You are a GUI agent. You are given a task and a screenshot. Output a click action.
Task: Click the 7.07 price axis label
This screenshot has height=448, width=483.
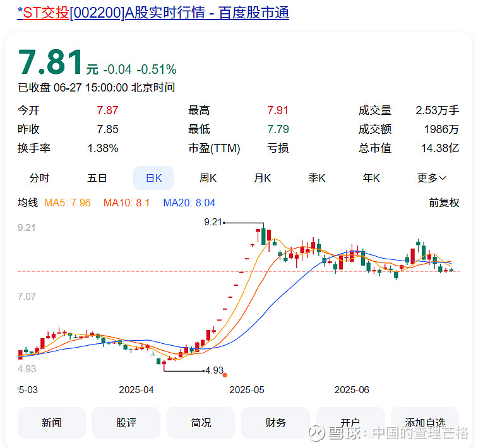click(27, 297)
